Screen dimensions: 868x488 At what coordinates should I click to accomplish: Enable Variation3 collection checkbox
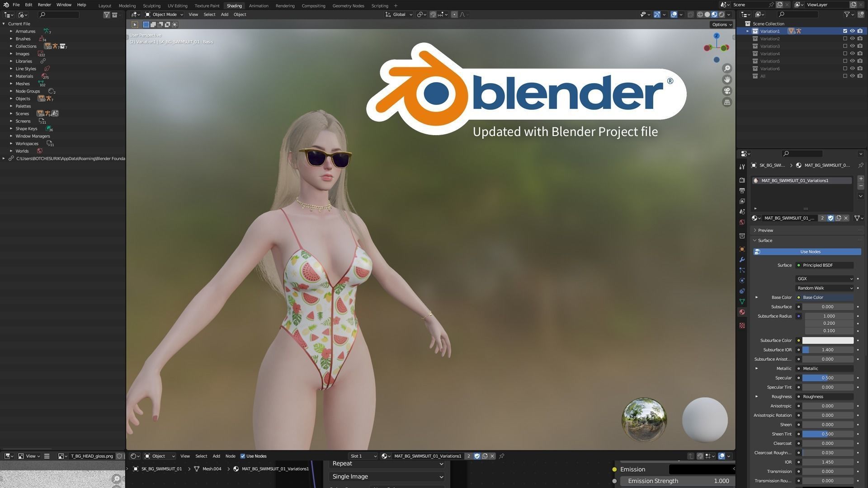[x=845, y=46]
